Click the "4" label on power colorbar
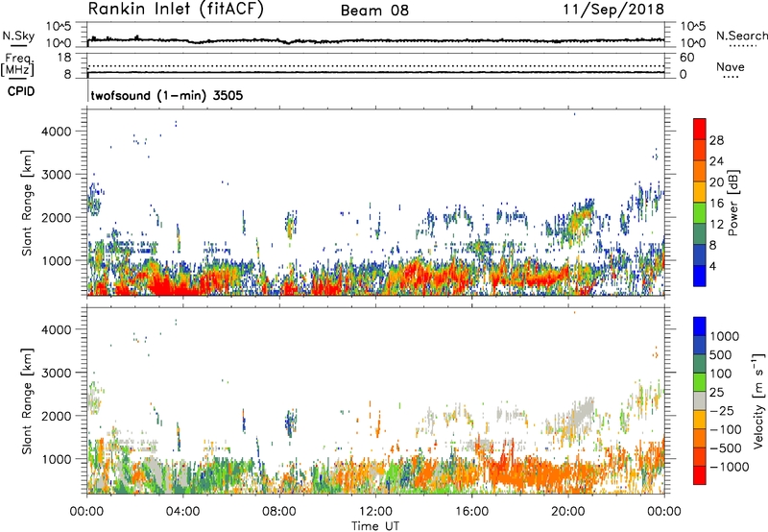The height and width of the screenshot is (532, 768). [x=712, y=266]
